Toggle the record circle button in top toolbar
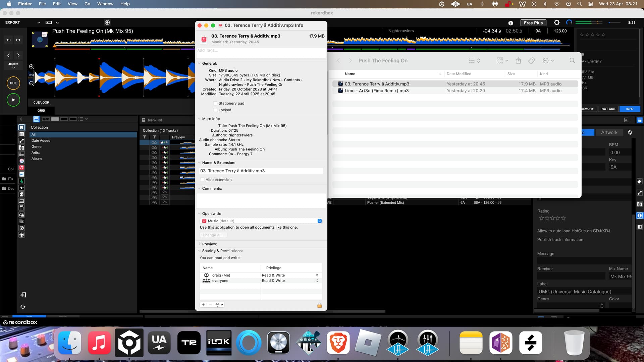The height and width of the screenshot is (362, 644). pyautogui.click(x=107, y=22)
